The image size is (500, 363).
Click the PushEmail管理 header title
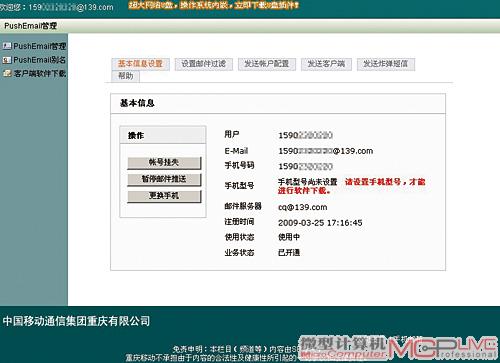tap(31, 26)
